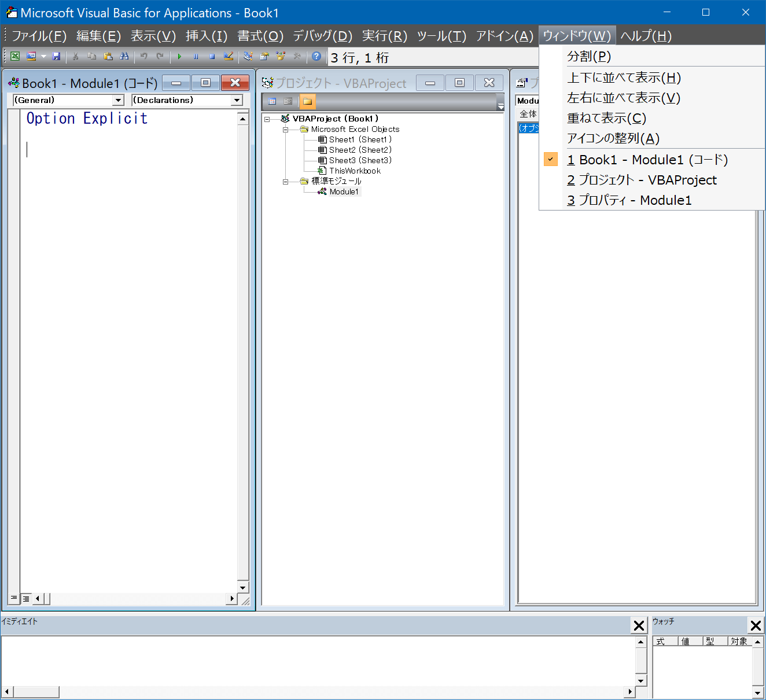766x700 pixels.
Task: Select the Run Sub/UserForm icon
Action: coord(180,56)
